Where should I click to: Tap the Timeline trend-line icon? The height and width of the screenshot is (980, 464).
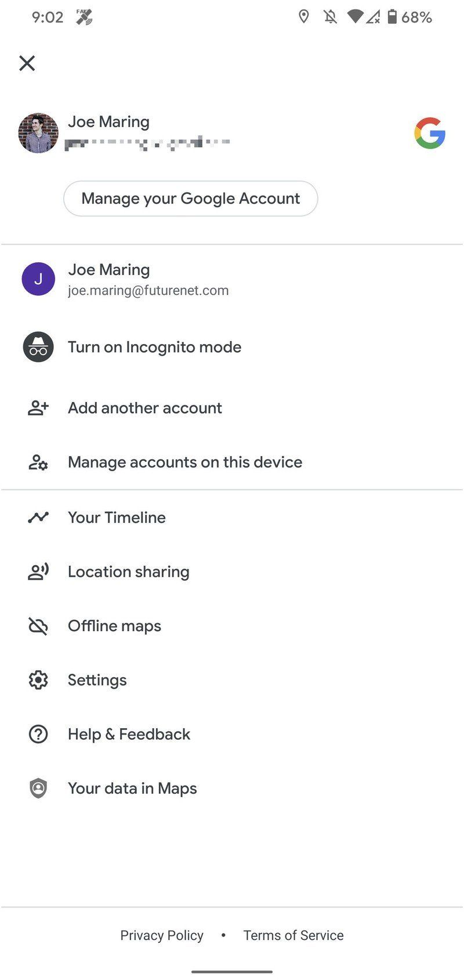point(38,517)
